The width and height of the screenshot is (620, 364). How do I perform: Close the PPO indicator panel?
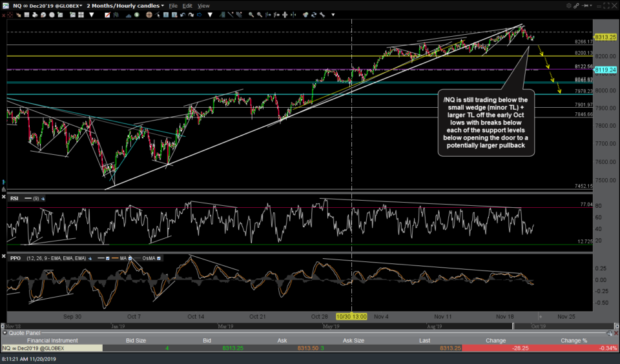pyautogui.click(x=4, y=256)
